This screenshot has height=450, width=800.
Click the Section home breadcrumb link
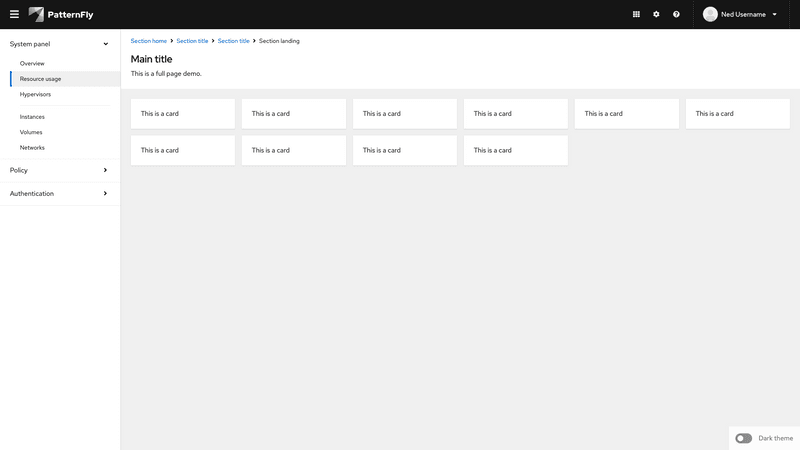tap(149, 41)
